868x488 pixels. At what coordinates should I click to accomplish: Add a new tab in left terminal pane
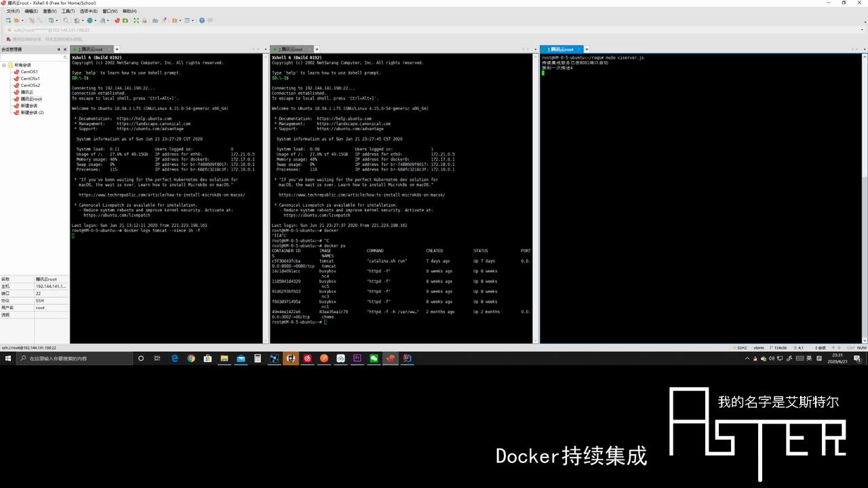coord(117,49)
